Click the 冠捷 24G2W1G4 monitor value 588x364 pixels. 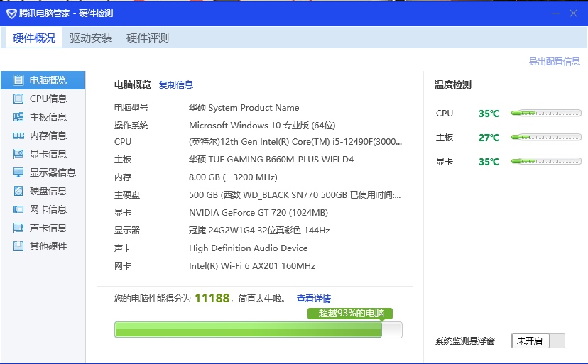click(x=259, y=230)
